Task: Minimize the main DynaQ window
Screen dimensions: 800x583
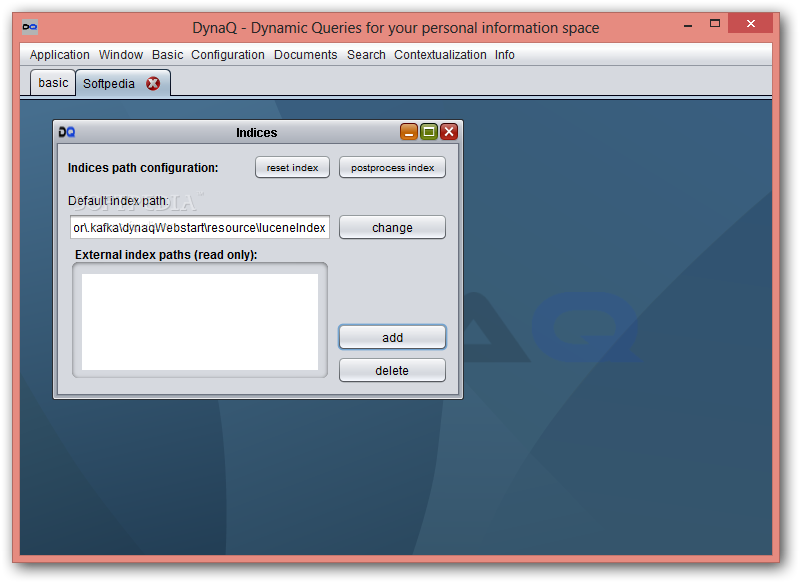Action: (688, 24)
